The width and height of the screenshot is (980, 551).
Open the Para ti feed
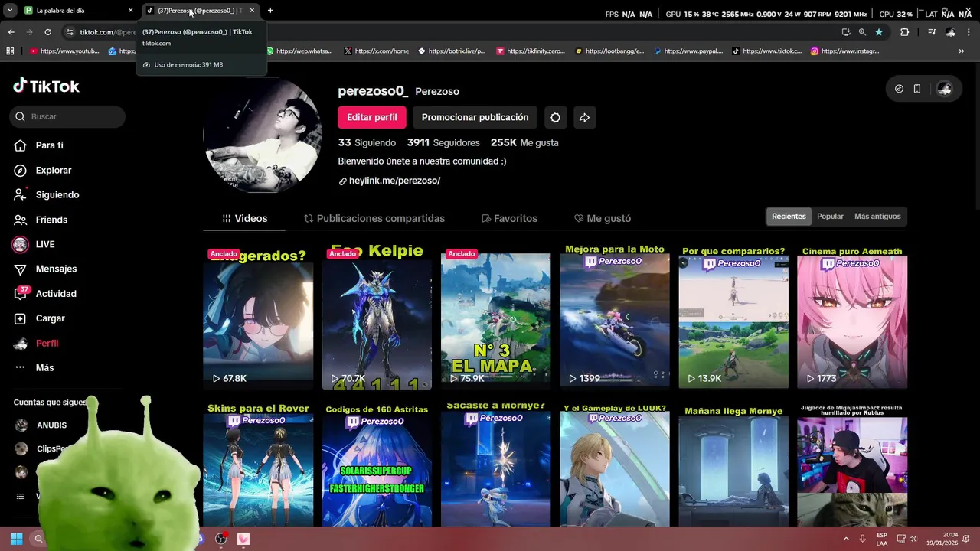pos(49,145)
